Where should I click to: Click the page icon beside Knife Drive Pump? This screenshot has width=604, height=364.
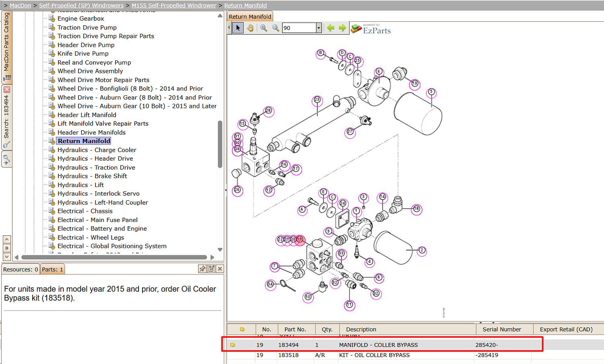[x=52, y=53]
